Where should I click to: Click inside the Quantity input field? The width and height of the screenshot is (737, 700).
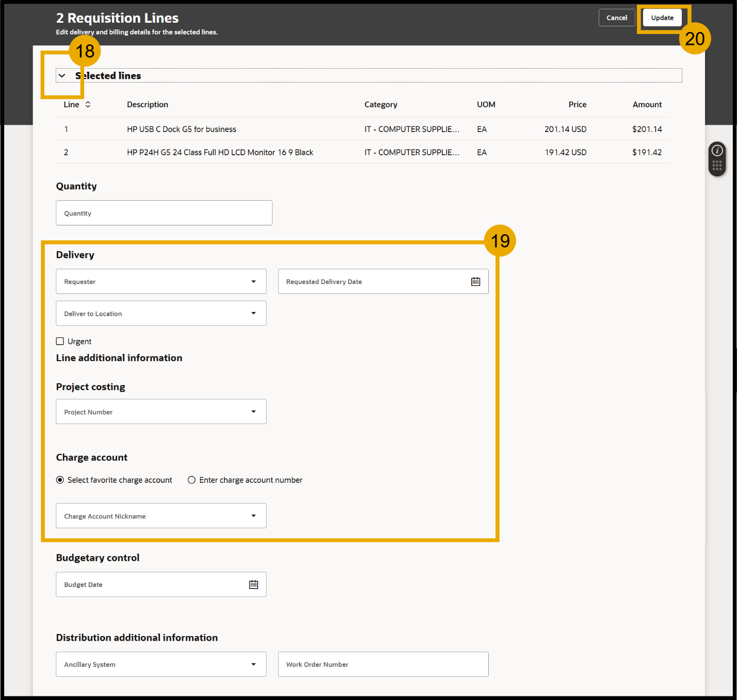point(164,213)
